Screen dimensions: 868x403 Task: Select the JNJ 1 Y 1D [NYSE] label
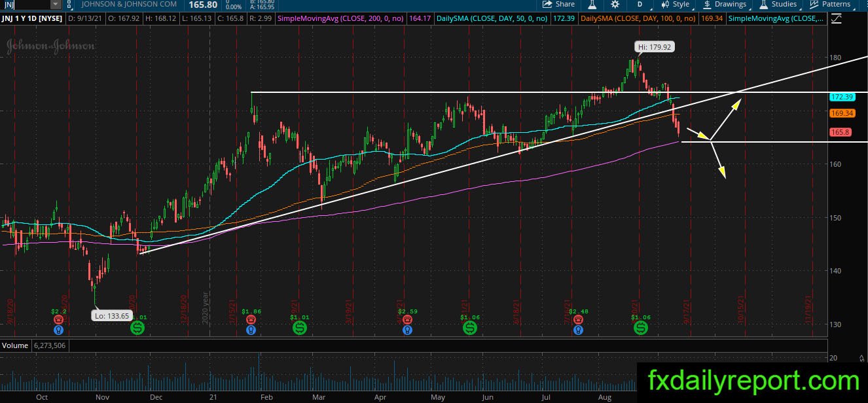[31, 19]
